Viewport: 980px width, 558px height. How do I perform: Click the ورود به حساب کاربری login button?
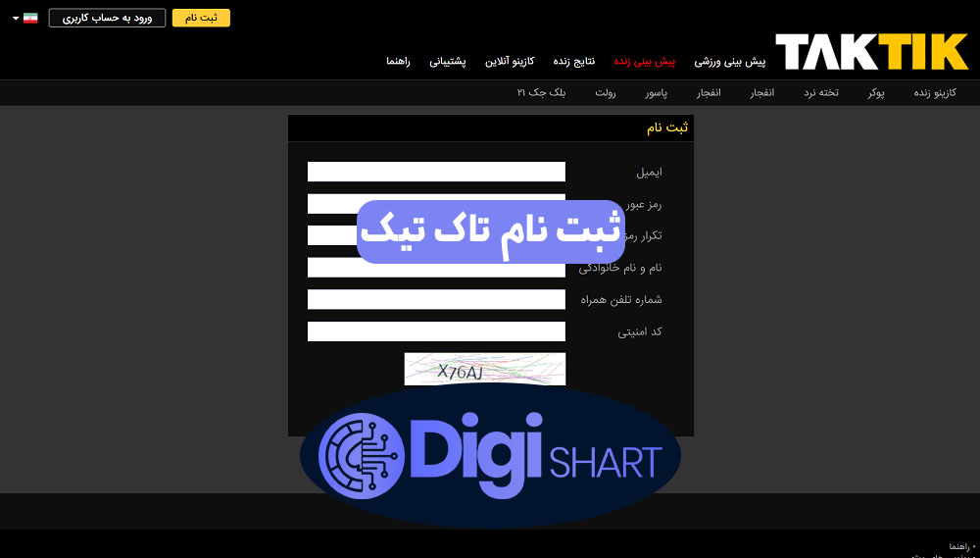107,18
